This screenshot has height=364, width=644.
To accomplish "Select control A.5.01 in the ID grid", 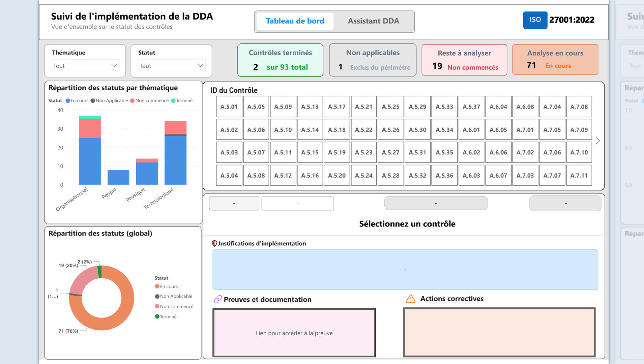I will [x=229, y=107].
